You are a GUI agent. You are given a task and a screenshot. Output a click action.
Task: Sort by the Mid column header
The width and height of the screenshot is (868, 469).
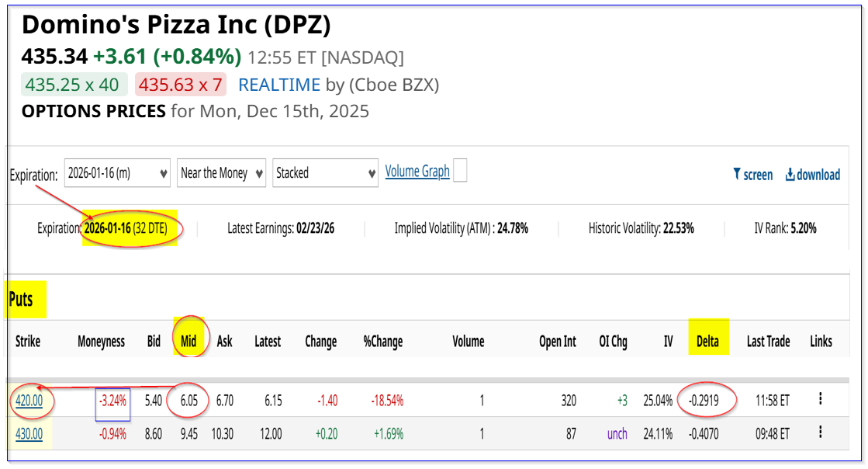pyautogui.click(x=188, y=341)
